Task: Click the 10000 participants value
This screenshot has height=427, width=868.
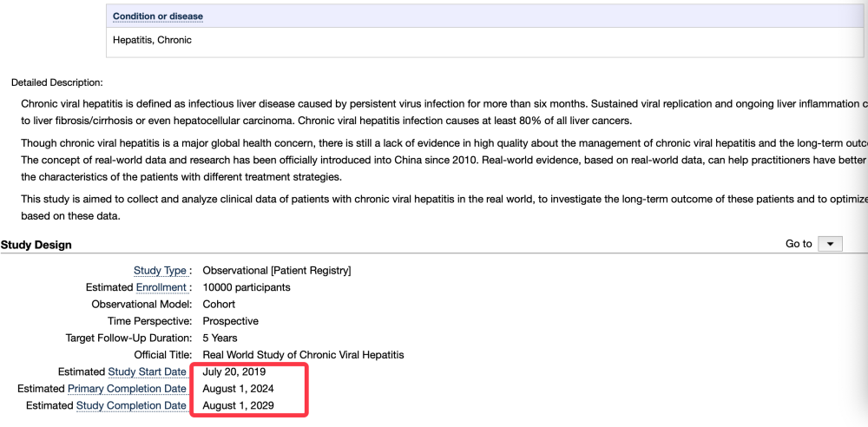Action: (247, 287)
